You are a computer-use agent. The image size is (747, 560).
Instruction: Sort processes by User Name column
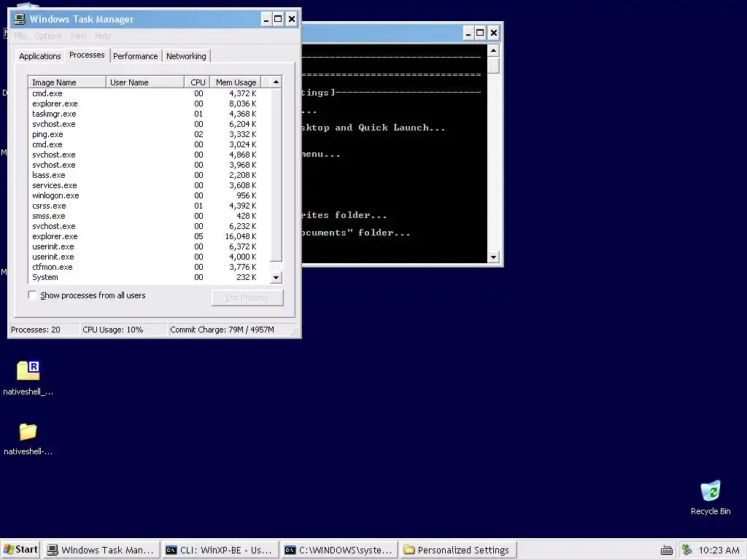(x=145, y=82)
